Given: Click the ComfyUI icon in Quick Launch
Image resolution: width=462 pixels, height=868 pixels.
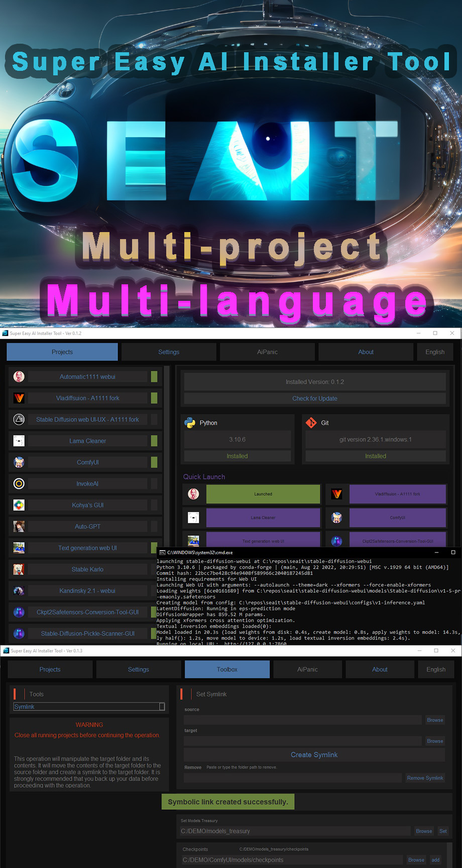Looking at the screenshot, I should click(x=337, y=517).
